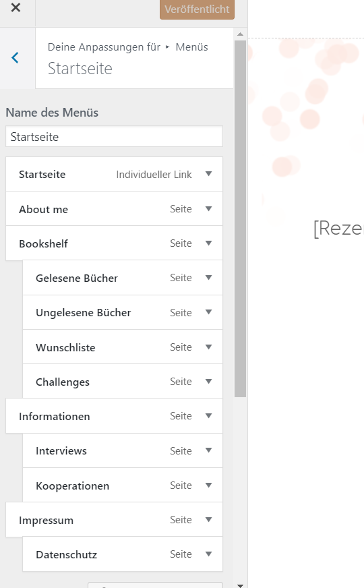Viewport: 364px width, 588px height.
Task: Expand the About me item arrow
Action: [209, 209]
